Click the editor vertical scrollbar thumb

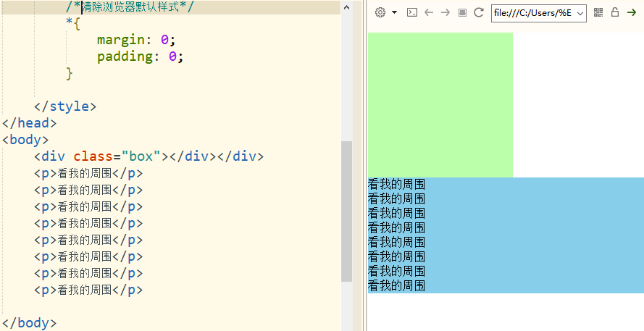[x=347, y=211]
